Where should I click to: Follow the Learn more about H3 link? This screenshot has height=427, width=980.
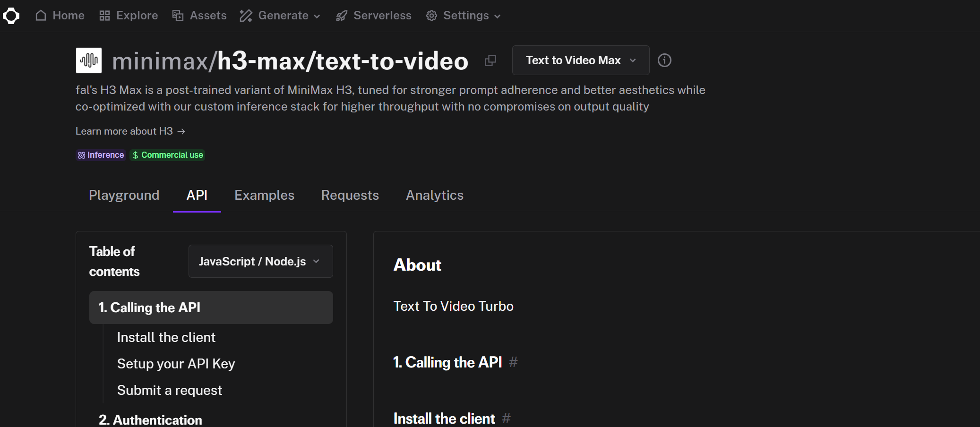tap(130, 131)
